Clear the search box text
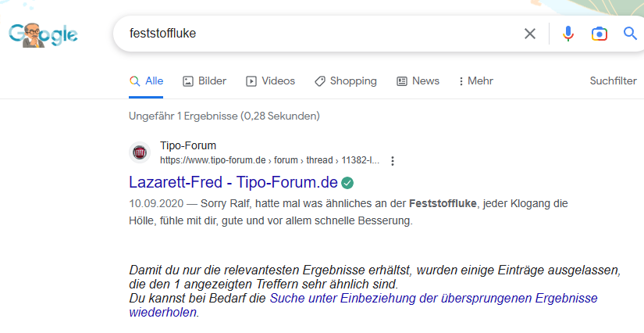644x333 pixels. (x=530, y=34)
